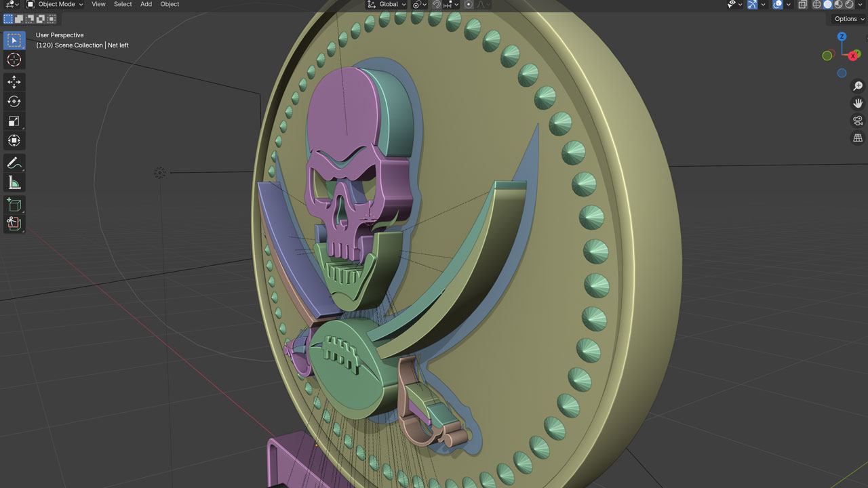Switch to wireframe viewport shading
868x488 pixels.
click(x=816, y=4)
